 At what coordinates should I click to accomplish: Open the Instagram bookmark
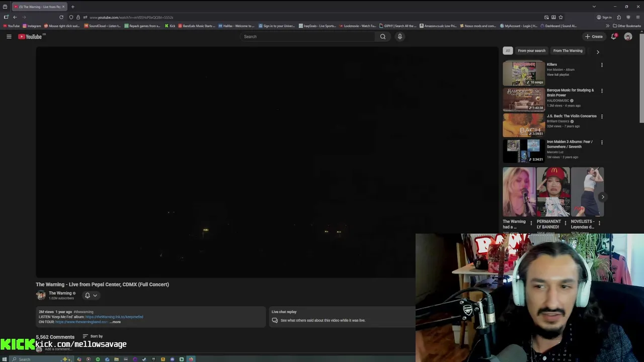[32, 26]
